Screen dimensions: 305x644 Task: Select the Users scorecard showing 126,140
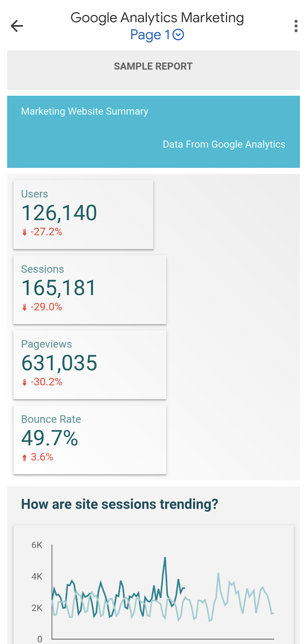click(x=83, y=213)
